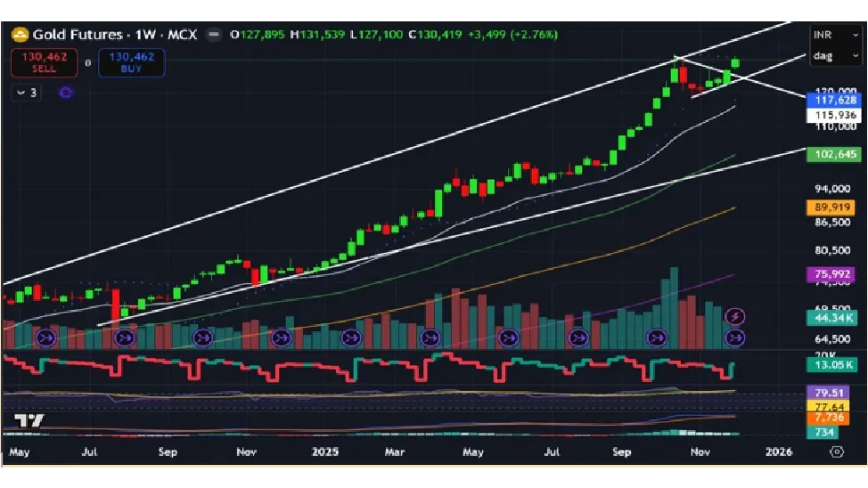Click the open price value O127,895
Viewport: 868px width, 488px height.
[x=257, y=35]
